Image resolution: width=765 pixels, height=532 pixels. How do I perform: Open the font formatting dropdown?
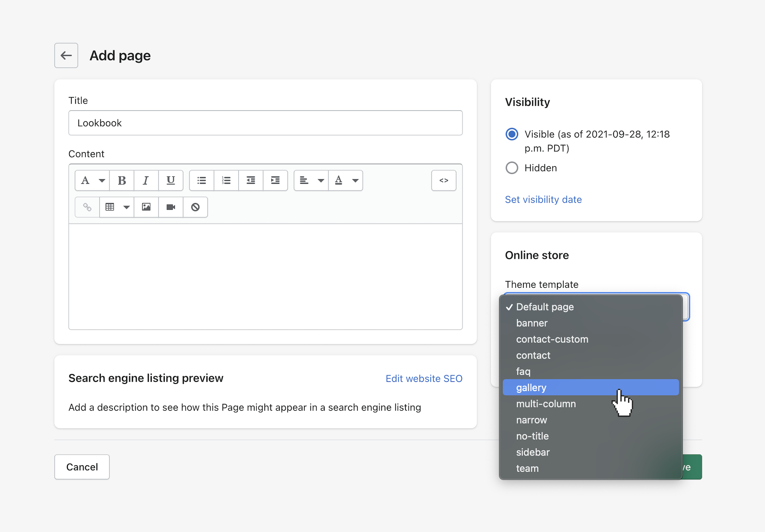[92, 180]
